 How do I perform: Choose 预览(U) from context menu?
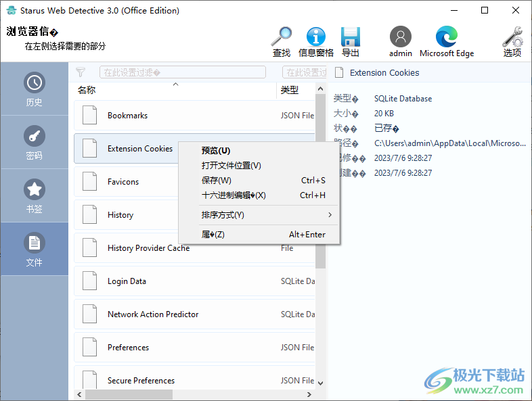(259, 151)
